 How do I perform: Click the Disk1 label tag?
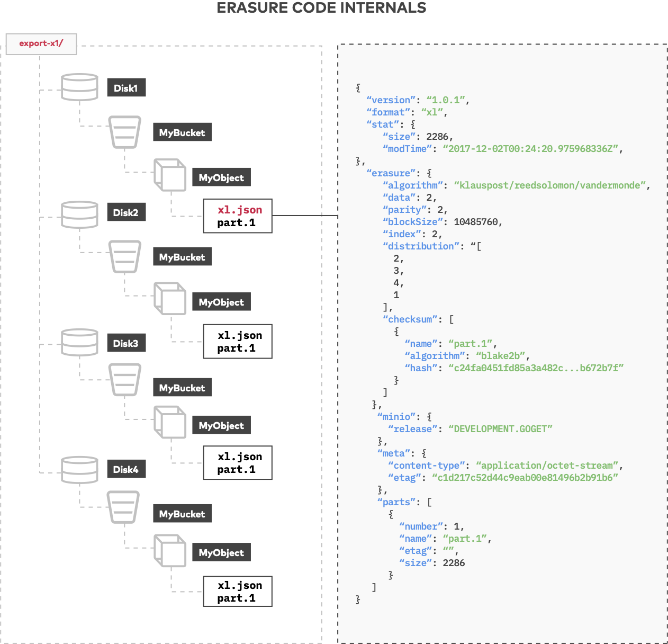click(125, 87)
